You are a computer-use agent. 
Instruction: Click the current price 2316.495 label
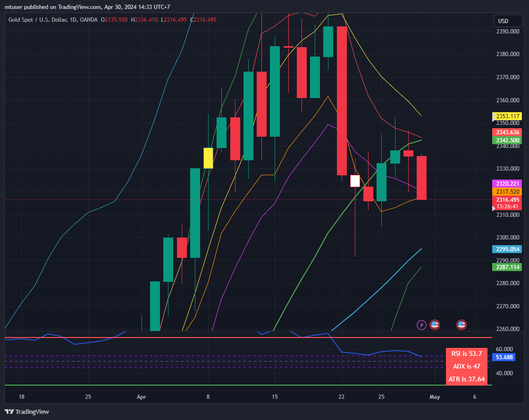coord(507,200)
